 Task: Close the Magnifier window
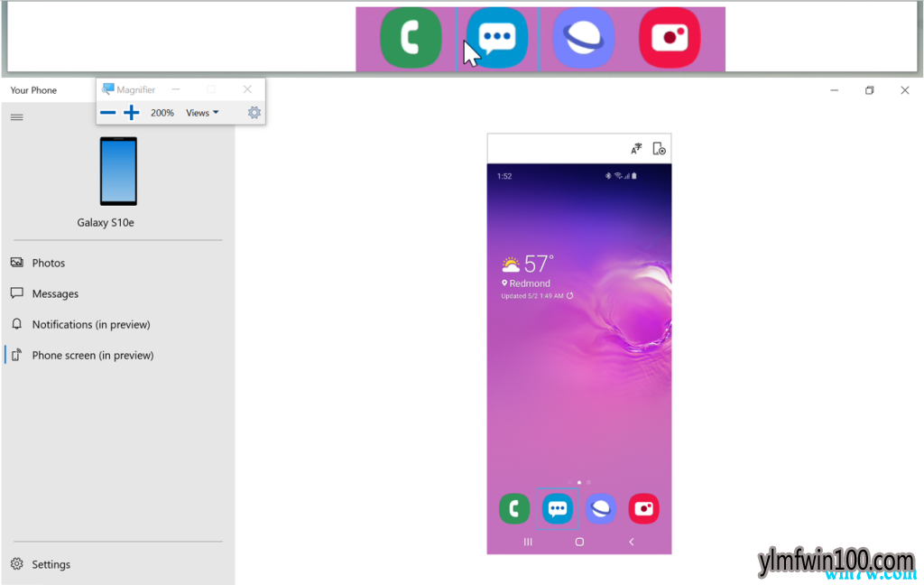[x=247, y=89]
